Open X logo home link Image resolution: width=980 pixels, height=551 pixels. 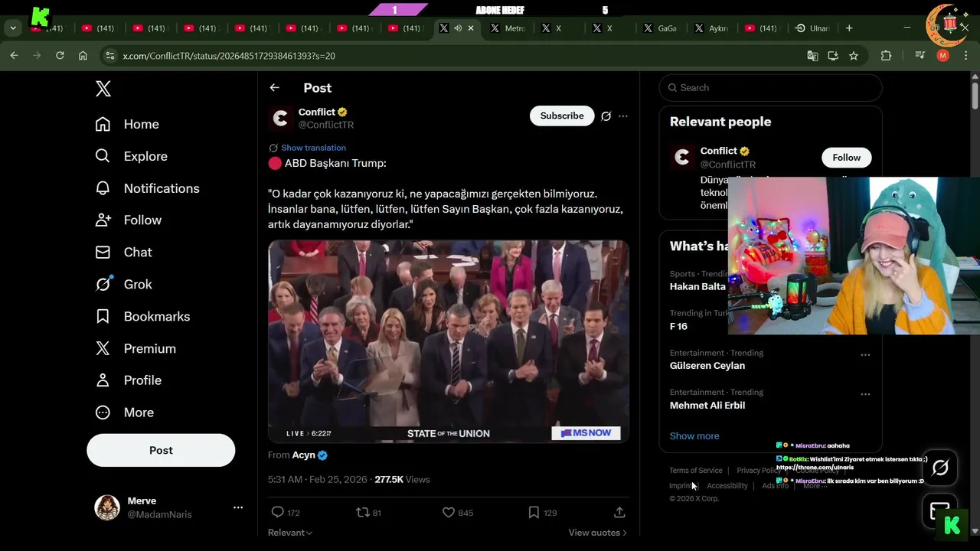point(103,89)
